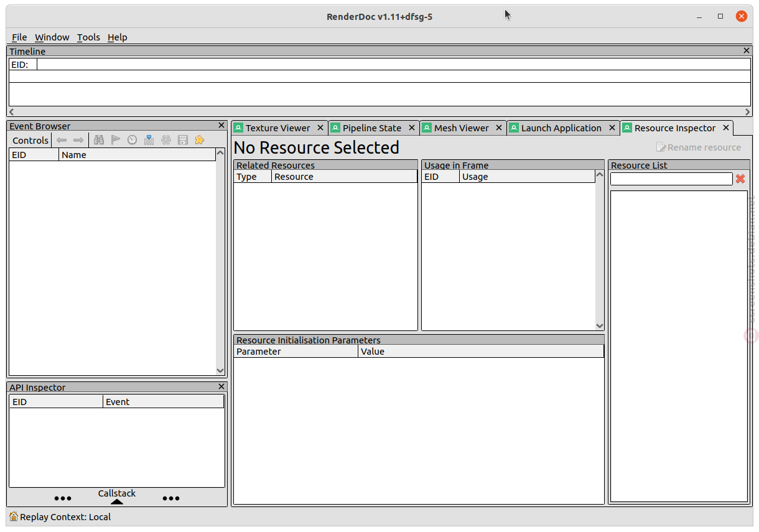Click the Launch Application tab icon
Screen dimensions: 759x532
pos(514,128)
